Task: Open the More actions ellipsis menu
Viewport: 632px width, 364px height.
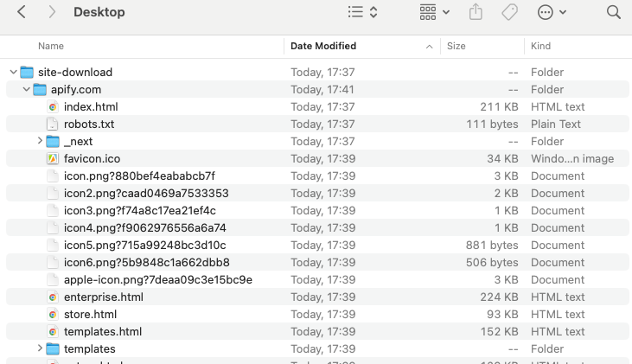Action: click(x=552, y=12)
